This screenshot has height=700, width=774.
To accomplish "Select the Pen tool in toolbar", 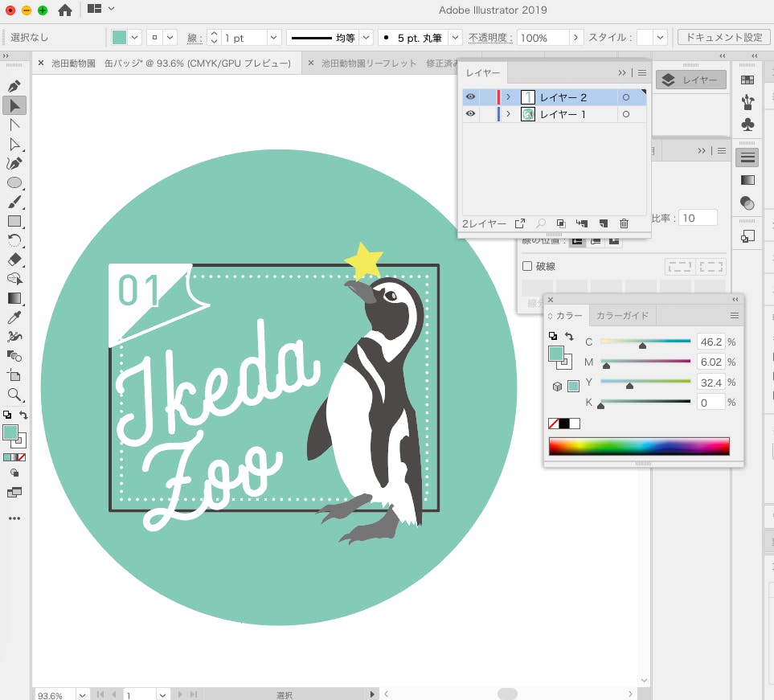I will click(x=14, y=86).
